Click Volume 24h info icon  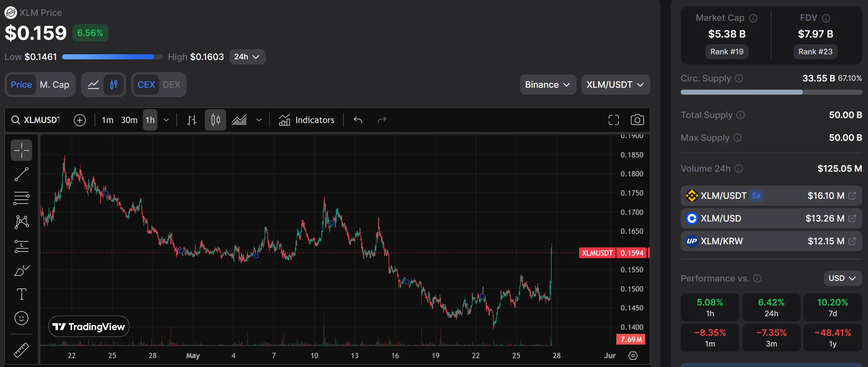pyautogui.click(x=739, y=169)
